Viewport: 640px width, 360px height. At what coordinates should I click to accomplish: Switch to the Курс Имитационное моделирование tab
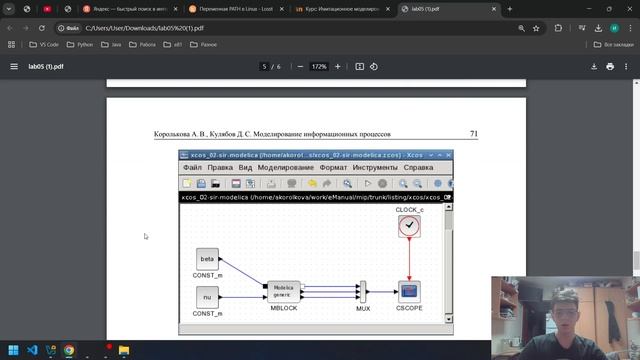tap(342, 9)
